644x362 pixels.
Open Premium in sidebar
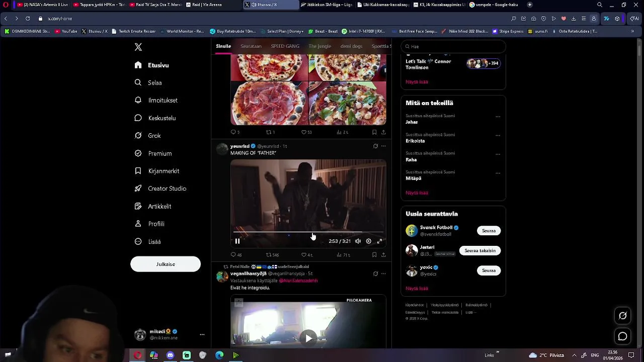click(153, 153)
